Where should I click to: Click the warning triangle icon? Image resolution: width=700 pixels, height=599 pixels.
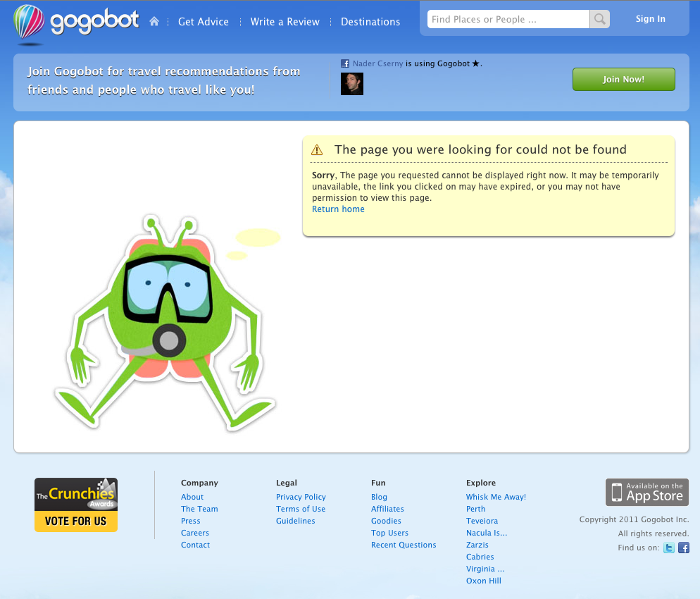(x=317, y=149)
